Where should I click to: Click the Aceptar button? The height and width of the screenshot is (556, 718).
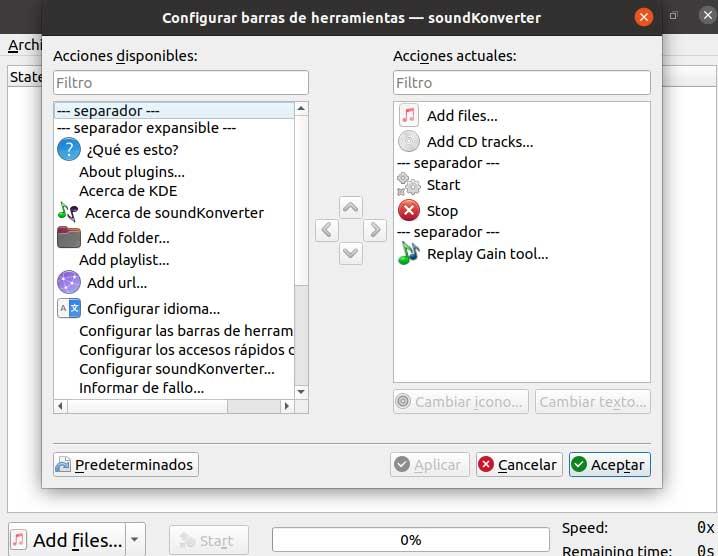[609, 464]
